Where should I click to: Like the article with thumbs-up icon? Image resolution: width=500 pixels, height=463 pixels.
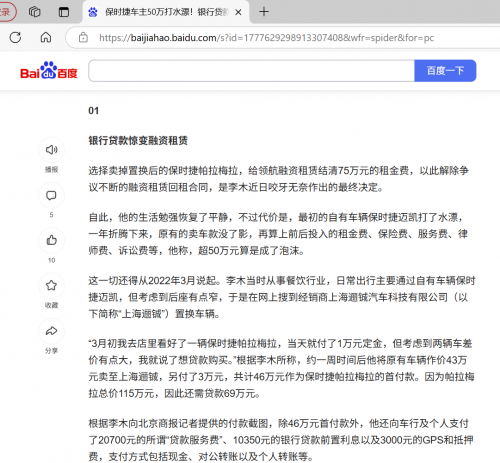[51, 240]
